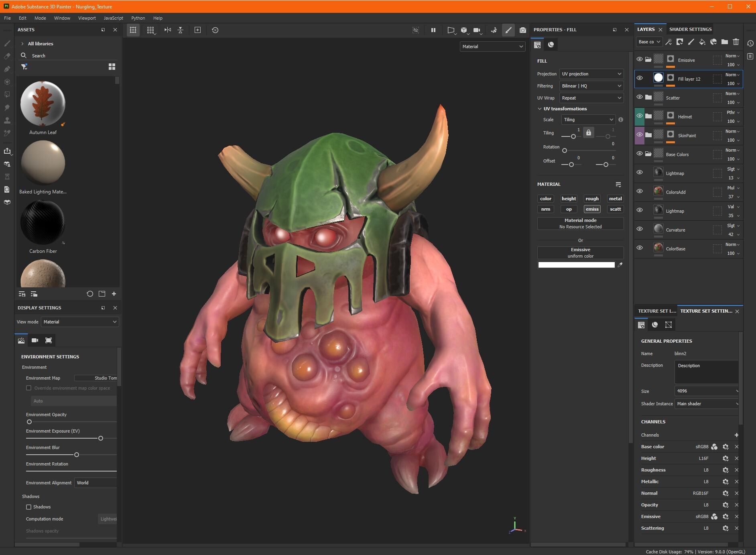756x555 pixels.
Task: Open viewport Material channel dropdown
Action: pos(492,47)
